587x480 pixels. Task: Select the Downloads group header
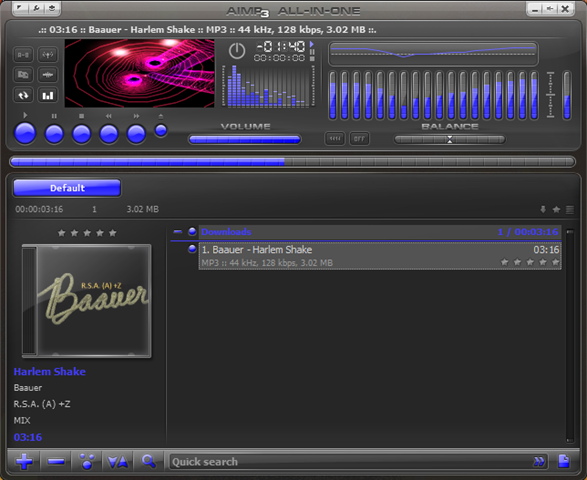click(x=380, y=232)
